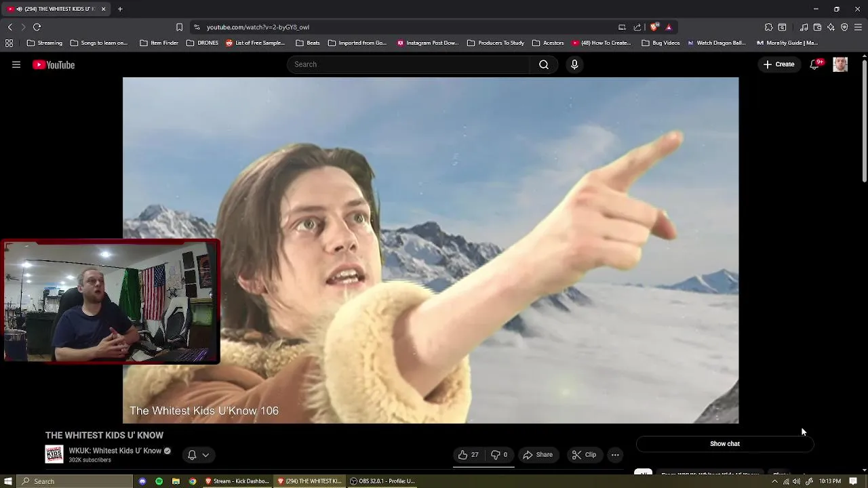Click the install/cast screen icon in address bar
Image resolution: width=868 pixels, height=488 pixels.
pyautogui.click(x=622, y=27)
